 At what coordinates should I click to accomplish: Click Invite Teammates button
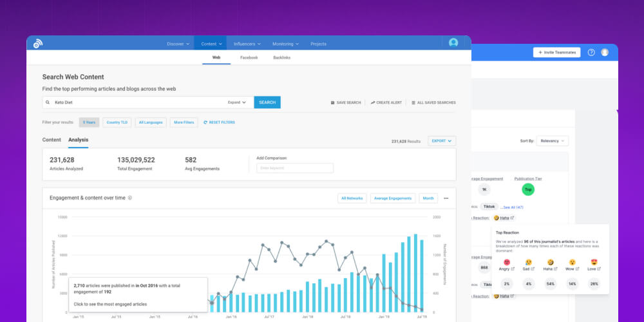click(556, 53)
